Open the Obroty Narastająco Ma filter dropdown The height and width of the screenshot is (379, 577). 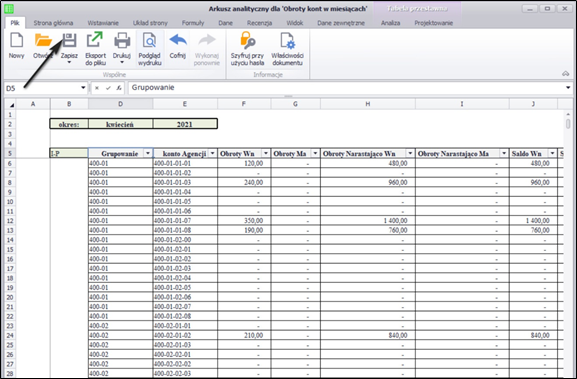(x=504, y=153)
